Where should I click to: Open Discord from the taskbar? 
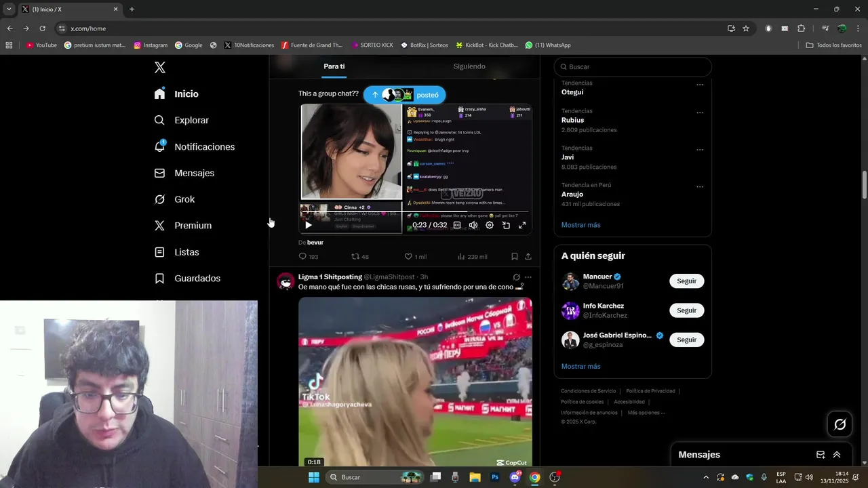[x=515, y=477]
